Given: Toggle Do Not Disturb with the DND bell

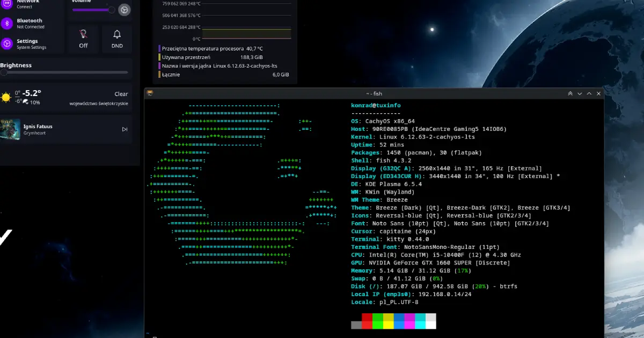Looking at the screenshot, I should (x=117, y=39).
